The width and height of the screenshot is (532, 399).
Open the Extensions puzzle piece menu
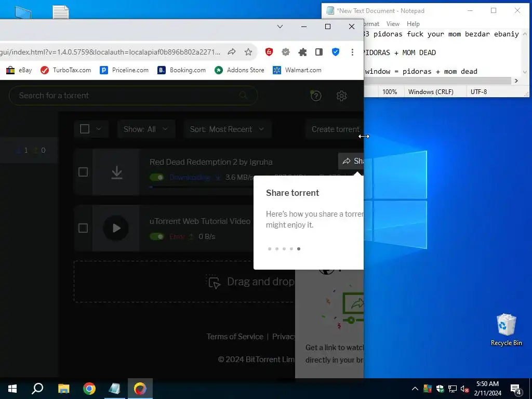(302, 52)
